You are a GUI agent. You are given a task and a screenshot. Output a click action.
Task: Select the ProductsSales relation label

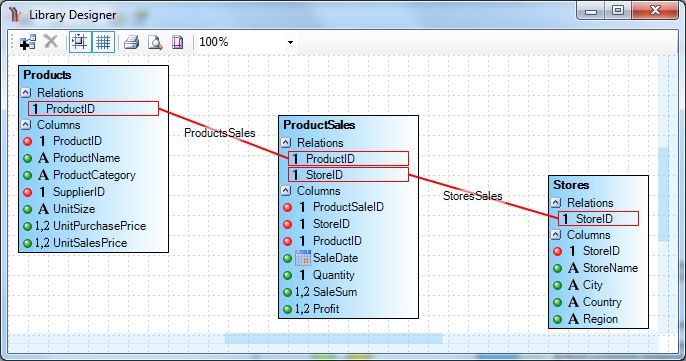pos(220,133)
